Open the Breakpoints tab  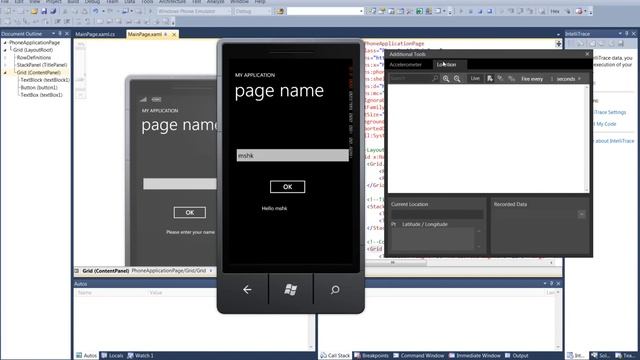coord(372,356)
